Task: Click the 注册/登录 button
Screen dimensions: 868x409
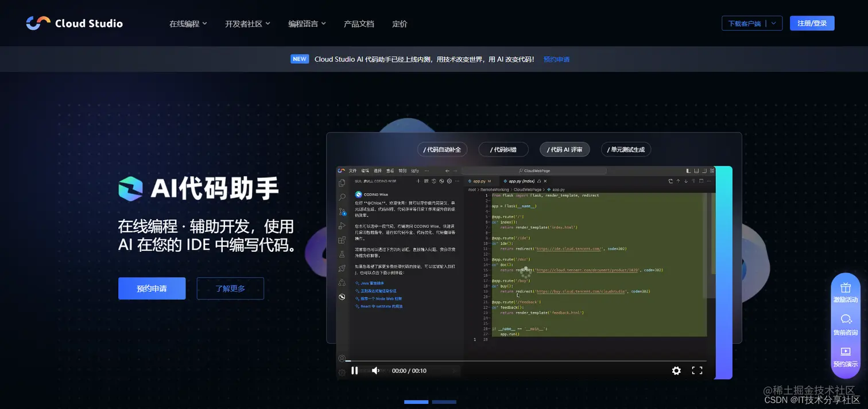Action: (812, 24)
